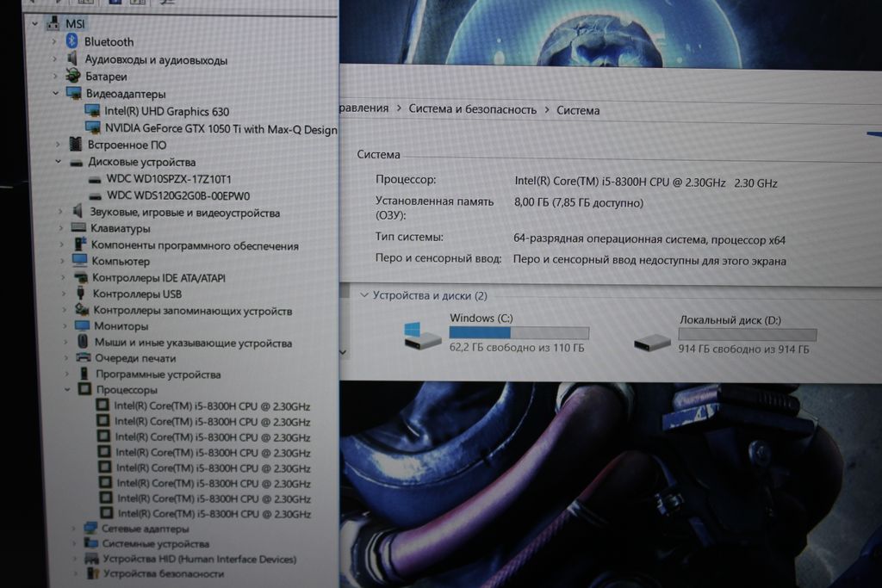Viewport: 882px width, 588px height.
Task: Collapse the Видеоадаптеры category
Action: [56, 94]
